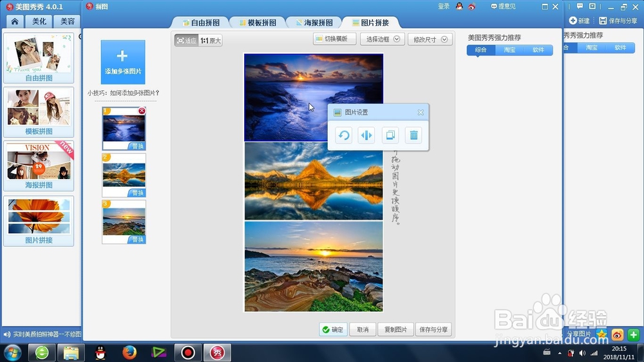Toggle 适应 fit view mode

187,41
